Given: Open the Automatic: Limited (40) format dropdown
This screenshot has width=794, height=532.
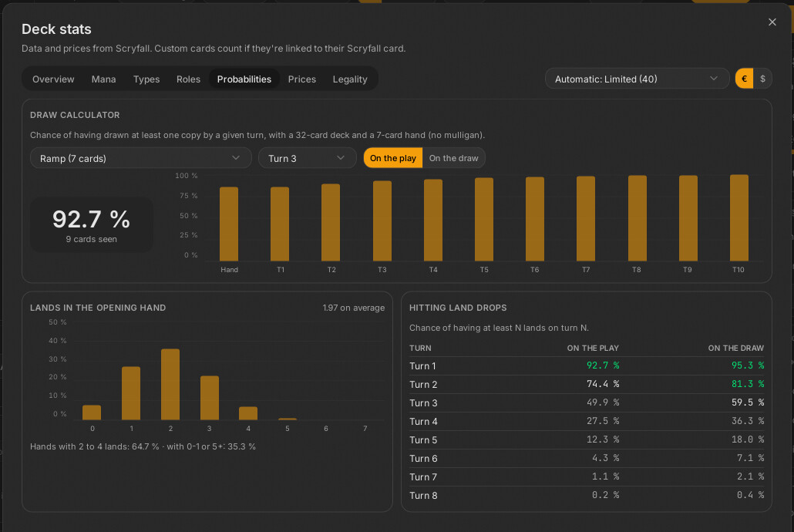Looking at the screenshot, I should coord(637,79).
